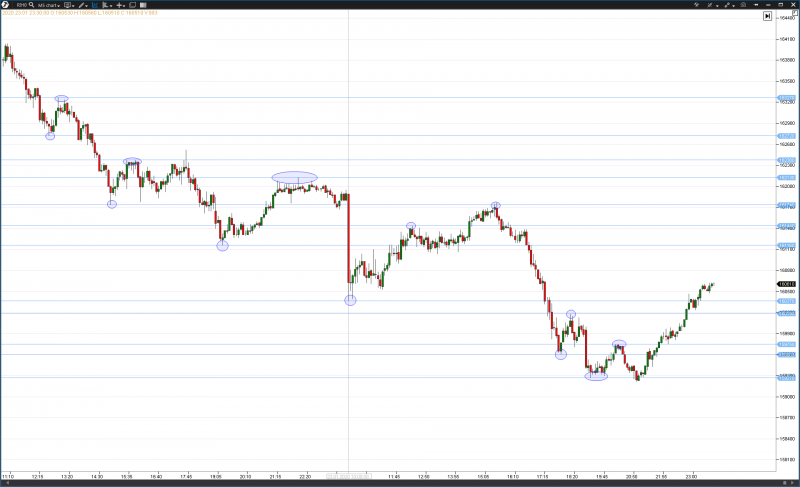Viewport: 800px width, 487px height.
Task: Click the current price label 160610
Action: click(x=786, y=284)
